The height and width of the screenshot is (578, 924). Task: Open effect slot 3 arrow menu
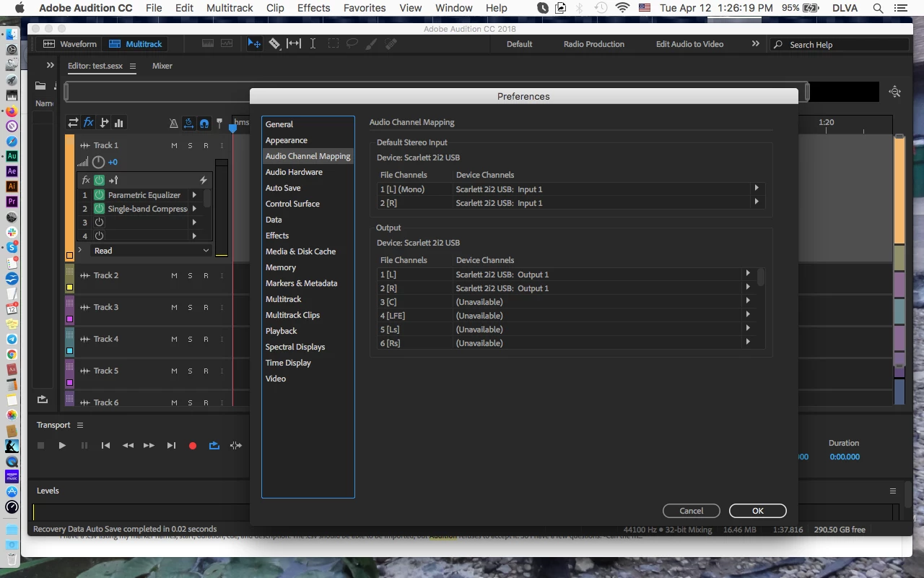point(193,223)
